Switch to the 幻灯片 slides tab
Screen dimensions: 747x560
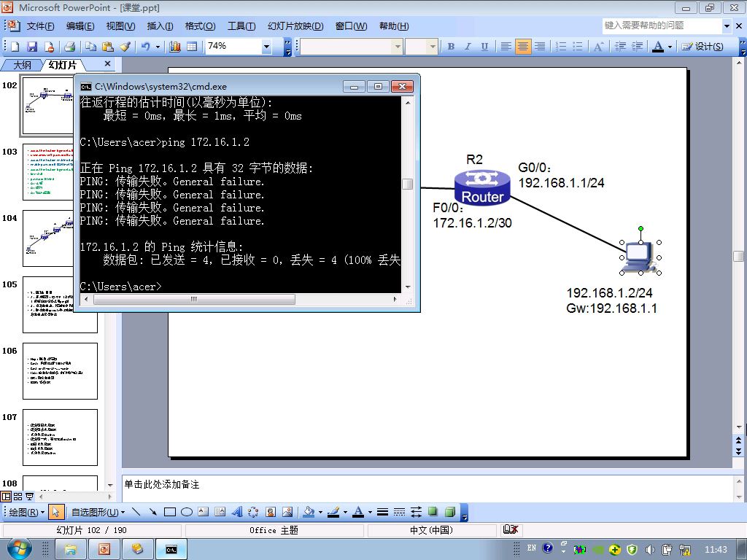pyautogui.click(x=63, y=65)
